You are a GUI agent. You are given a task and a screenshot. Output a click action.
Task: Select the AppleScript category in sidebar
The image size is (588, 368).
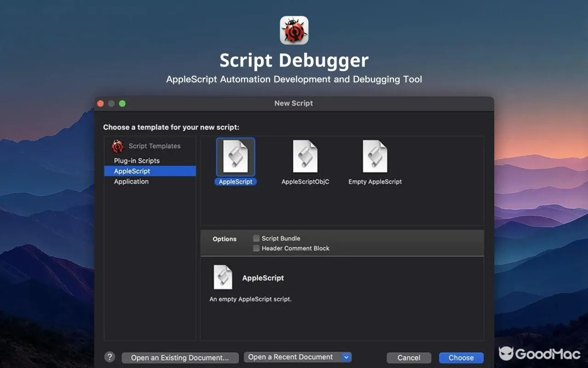tap(150, 171)
